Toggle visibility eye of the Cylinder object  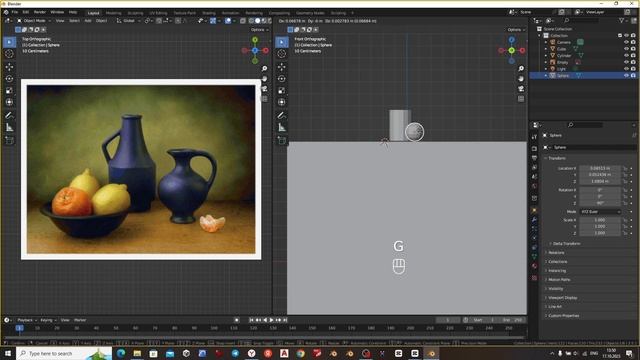(x=626, y=56)
